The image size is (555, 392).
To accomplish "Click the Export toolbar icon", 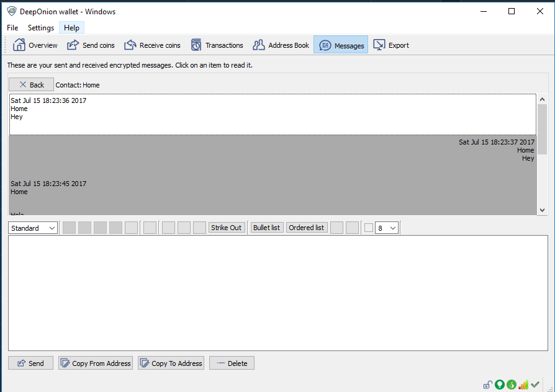I will tap(379, 45).
